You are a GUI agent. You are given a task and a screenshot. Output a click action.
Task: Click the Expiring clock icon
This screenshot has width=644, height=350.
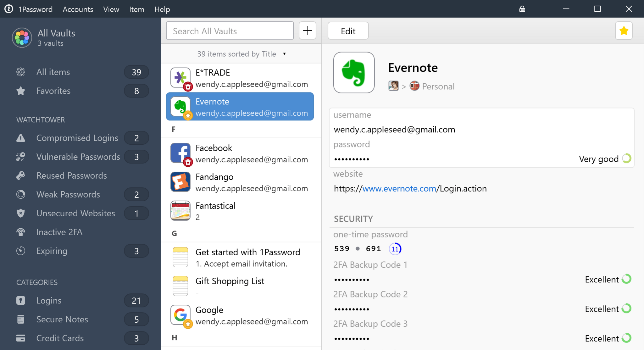pos(21,251)
